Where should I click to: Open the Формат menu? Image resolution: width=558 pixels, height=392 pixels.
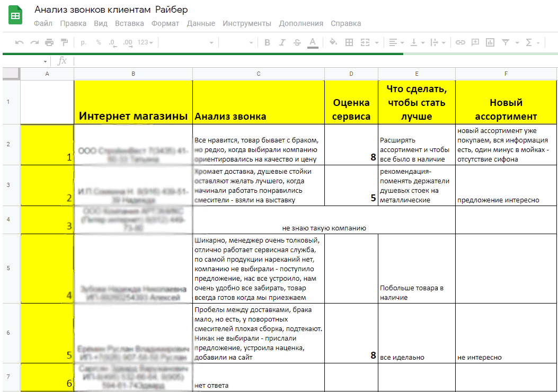165,23
